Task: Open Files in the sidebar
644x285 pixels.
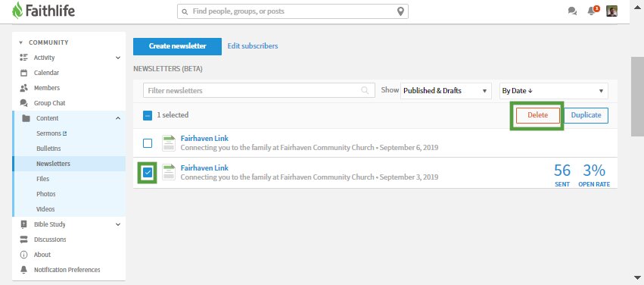Action: (x=42, y=179)
